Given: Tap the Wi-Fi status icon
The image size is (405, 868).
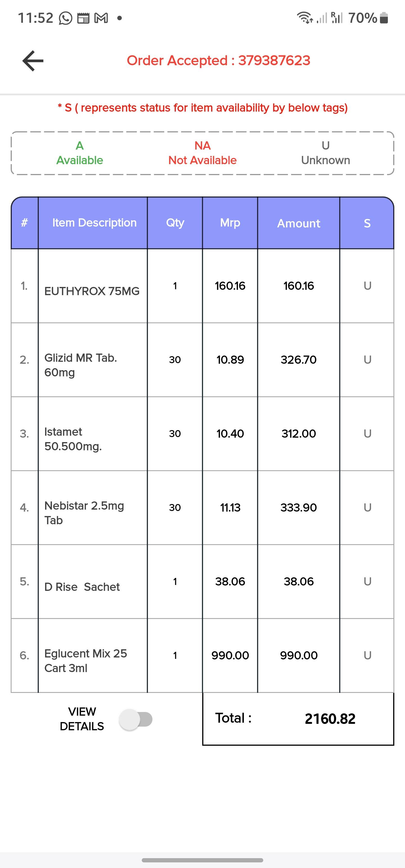Looking at the screenshot, I should pyautogui.click(x=305, y=17).
